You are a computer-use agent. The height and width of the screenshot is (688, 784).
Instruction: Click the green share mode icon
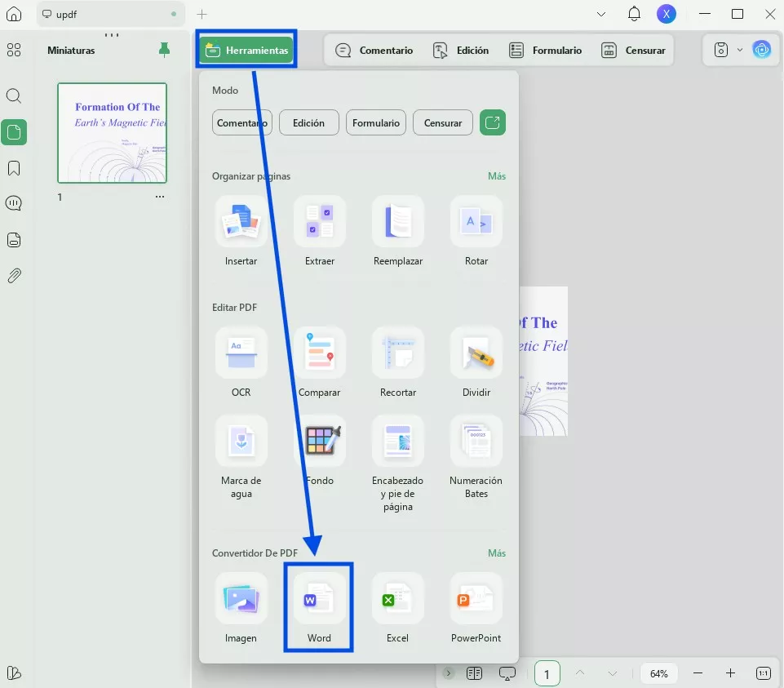tap(493, 122)
